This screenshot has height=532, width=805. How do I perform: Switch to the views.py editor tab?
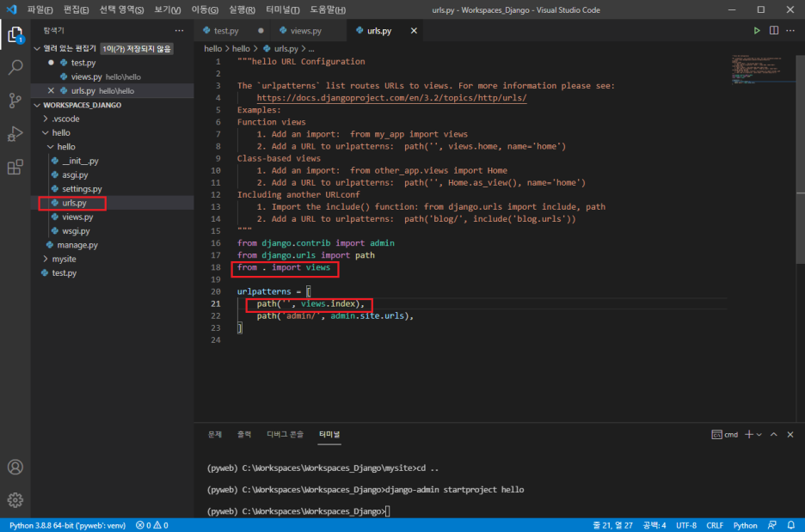306,31
